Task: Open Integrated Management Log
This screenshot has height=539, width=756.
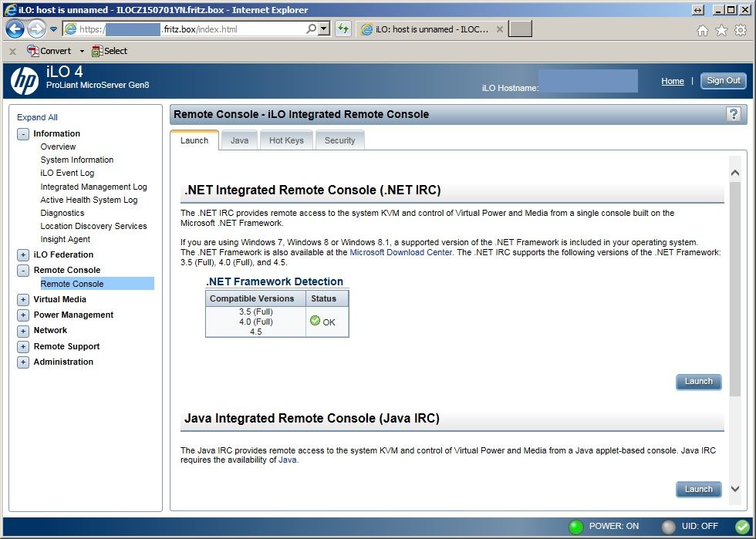Action: coord(93,187)
